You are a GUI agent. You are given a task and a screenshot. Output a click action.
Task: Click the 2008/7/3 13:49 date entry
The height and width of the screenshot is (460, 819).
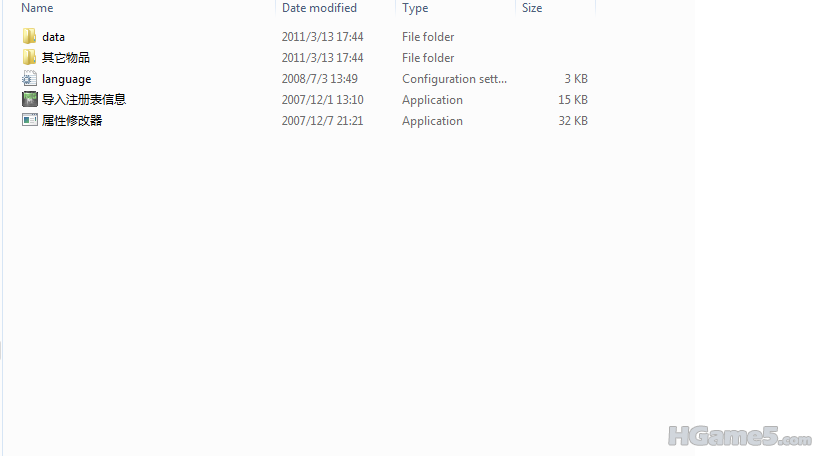319,79
